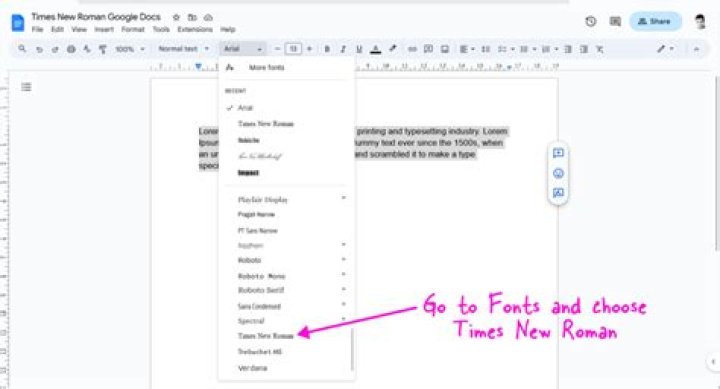Click the search menus magnifier icon
Viewport: 720px width, 389px height.
22,49
